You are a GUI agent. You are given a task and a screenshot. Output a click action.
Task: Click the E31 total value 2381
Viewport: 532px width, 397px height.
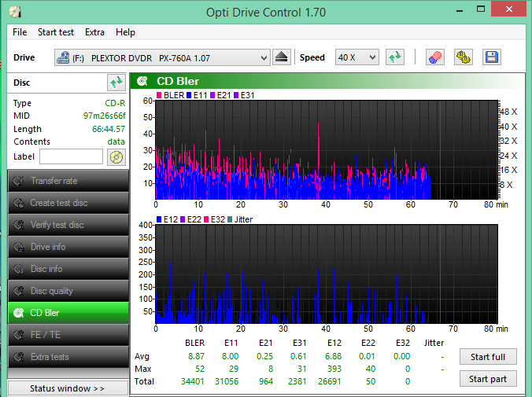(297, 381)
